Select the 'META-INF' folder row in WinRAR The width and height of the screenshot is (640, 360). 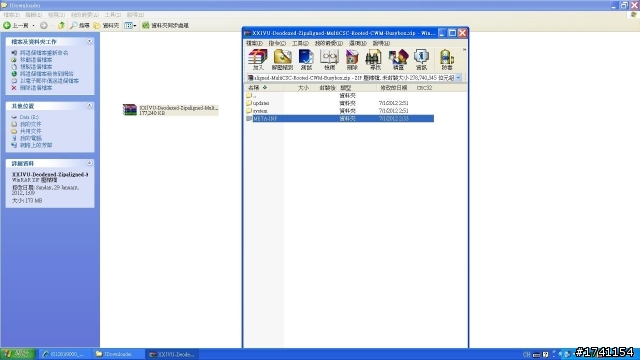click(x=340, y=118)
